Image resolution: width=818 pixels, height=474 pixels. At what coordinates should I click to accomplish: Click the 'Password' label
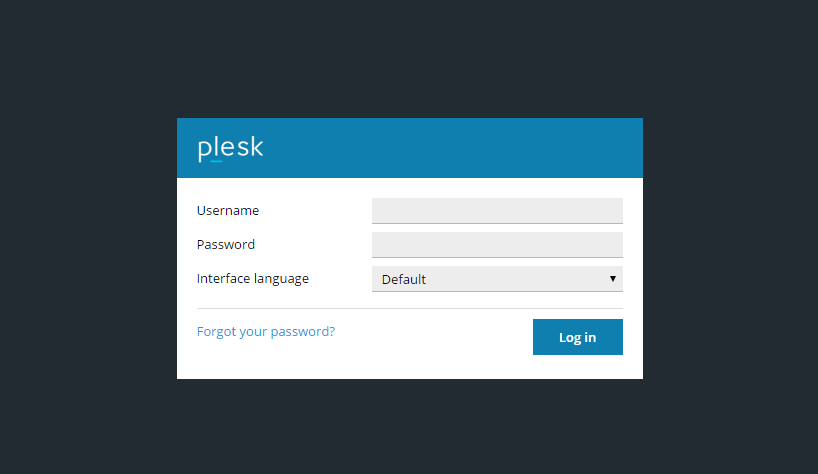tap(226, 244)
